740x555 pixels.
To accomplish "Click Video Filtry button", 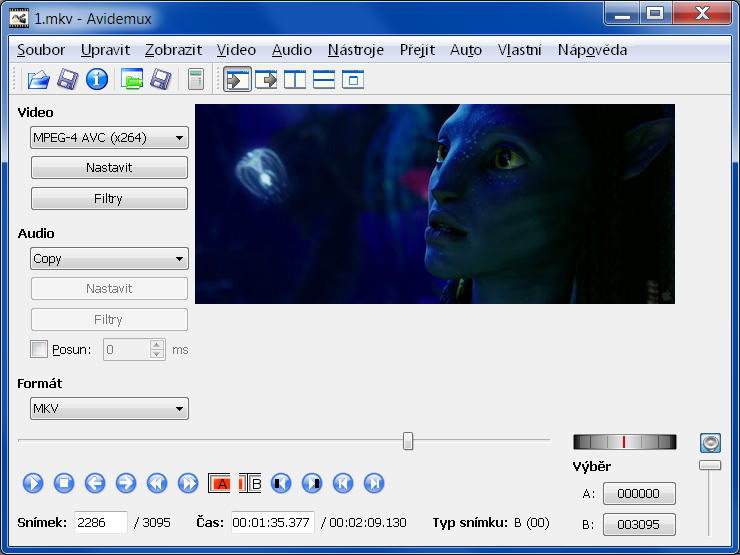I will 109,198.
